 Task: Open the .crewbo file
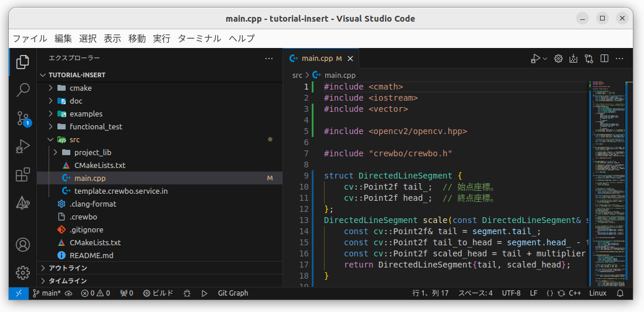click(x=160, y=217)
